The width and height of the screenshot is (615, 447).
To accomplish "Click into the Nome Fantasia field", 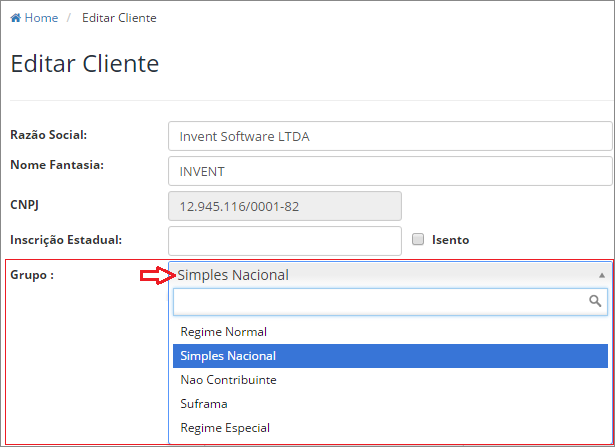I will [390, 171].
